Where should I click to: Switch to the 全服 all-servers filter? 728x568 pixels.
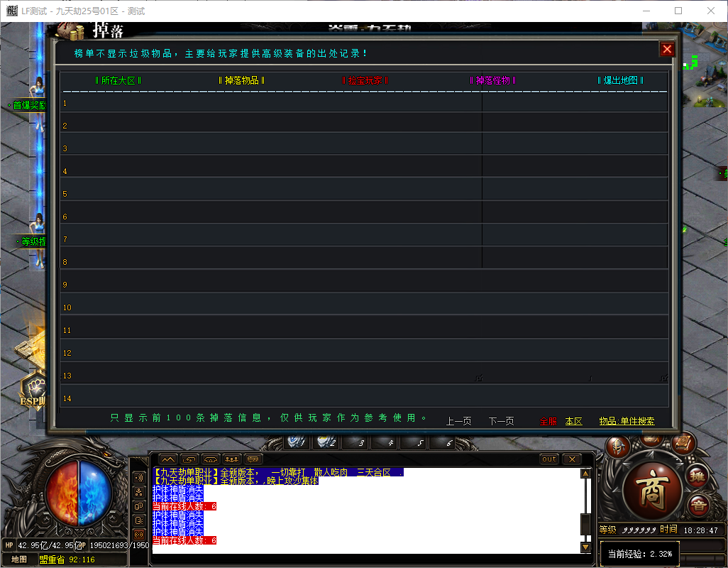click(x=548, y=421)
